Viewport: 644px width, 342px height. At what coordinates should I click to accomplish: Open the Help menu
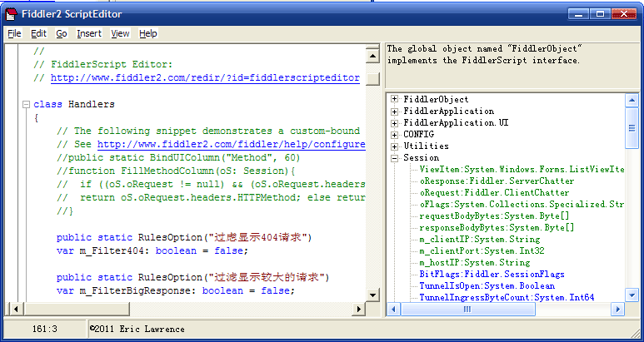click(x=147, y=33)
